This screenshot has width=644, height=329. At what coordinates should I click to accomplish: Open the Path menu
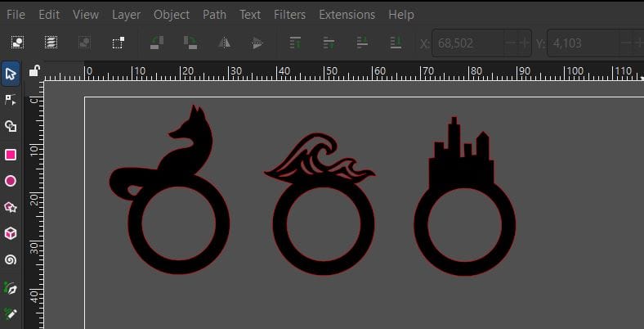coord(214,15)
